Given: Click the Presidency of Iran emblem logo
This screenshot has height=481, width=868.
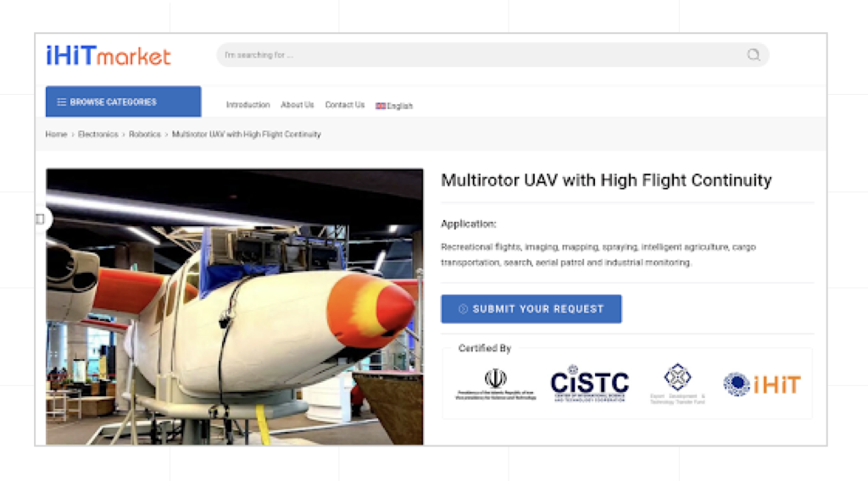Looking at the screenshot, I should tap(495, 384).
